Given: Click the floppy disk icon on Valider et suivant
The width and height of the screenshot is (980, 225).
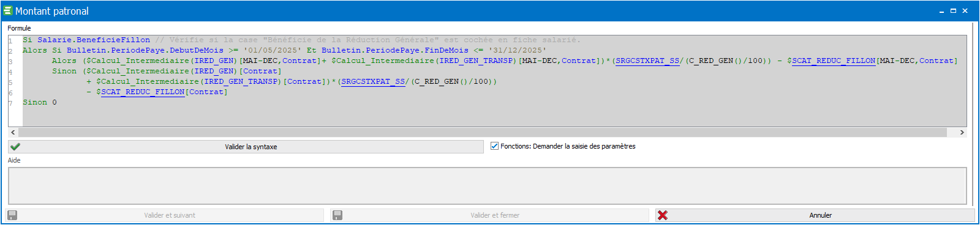Looking at the screenshot, I should click(12, 215).
